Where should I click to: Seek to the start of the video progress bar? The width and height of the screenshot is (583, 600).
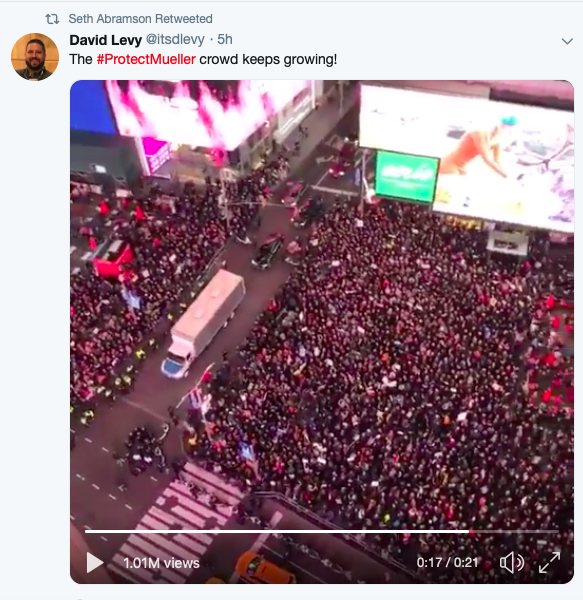click(86, 531)
